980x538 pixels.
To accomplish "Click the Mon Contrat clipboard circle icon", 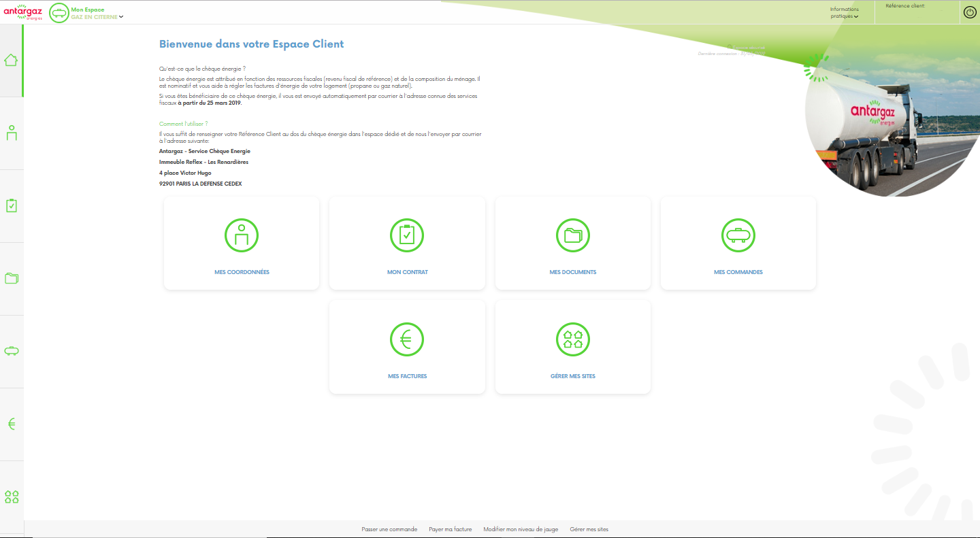I will [407, 235].
